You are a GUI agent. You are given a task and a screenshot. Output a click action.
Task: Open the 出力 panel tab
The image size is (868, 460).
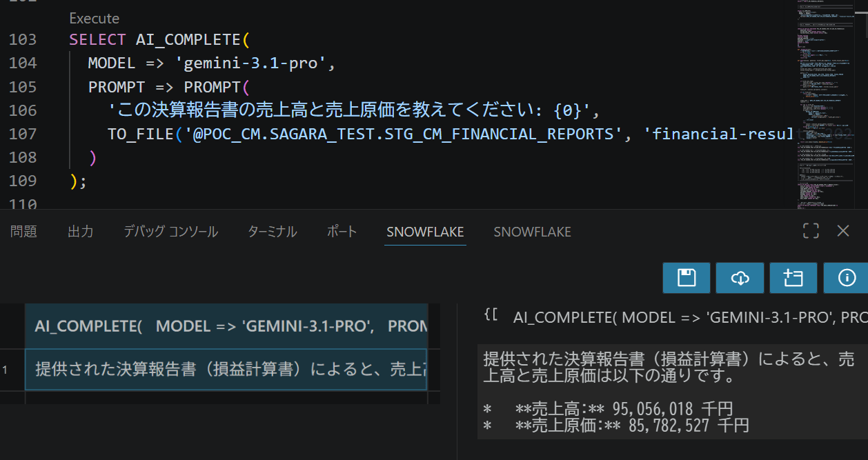(81, 232)
